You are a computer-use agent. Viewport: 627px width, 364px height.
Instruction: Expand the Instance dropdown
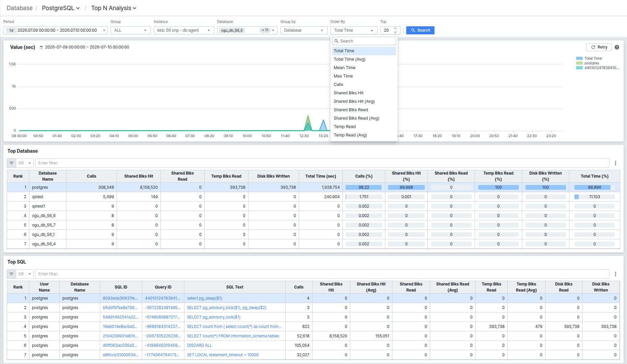click(x=184, y=30)
